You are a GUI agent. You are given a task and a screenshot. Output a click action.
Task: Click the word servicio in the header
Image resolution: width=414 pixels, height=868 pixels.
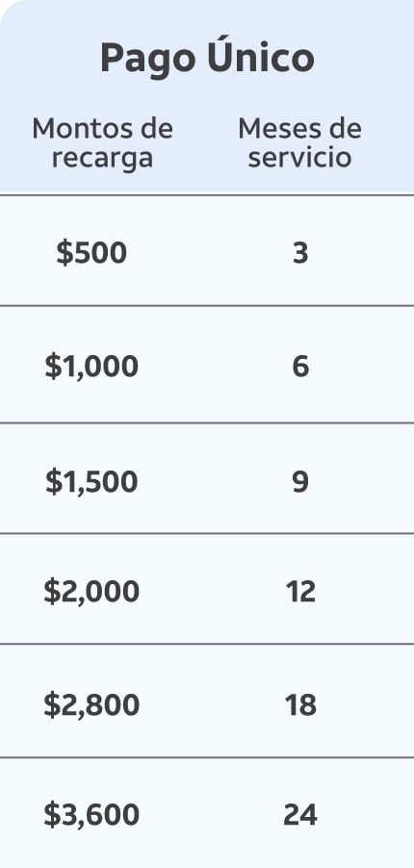pos(299,157)
